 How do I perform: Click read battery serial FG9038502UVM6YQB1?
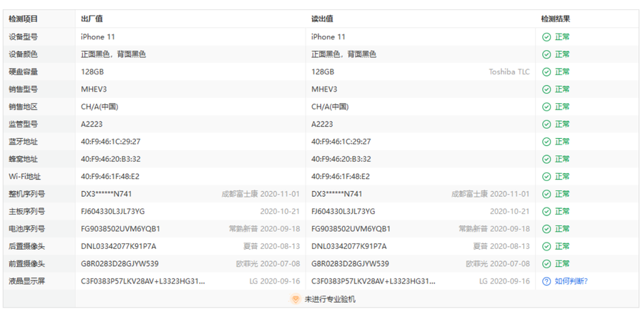[351, 229]
